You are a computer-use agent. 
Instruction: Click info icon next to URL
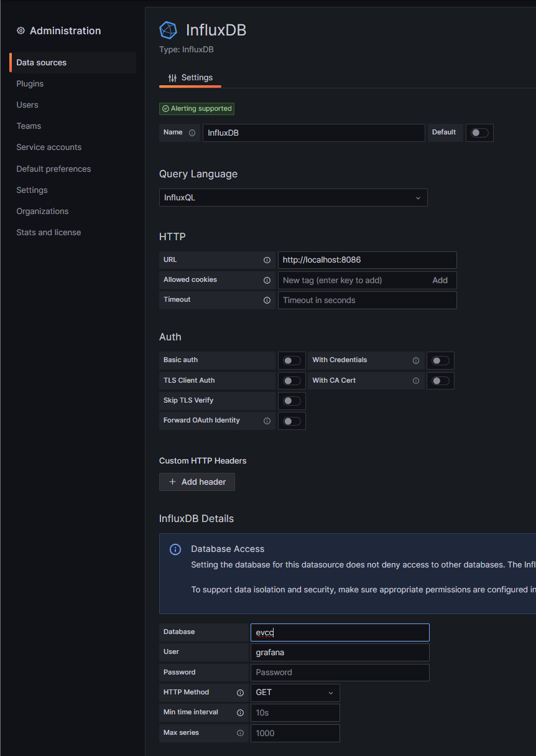click(x=267, y=260)
